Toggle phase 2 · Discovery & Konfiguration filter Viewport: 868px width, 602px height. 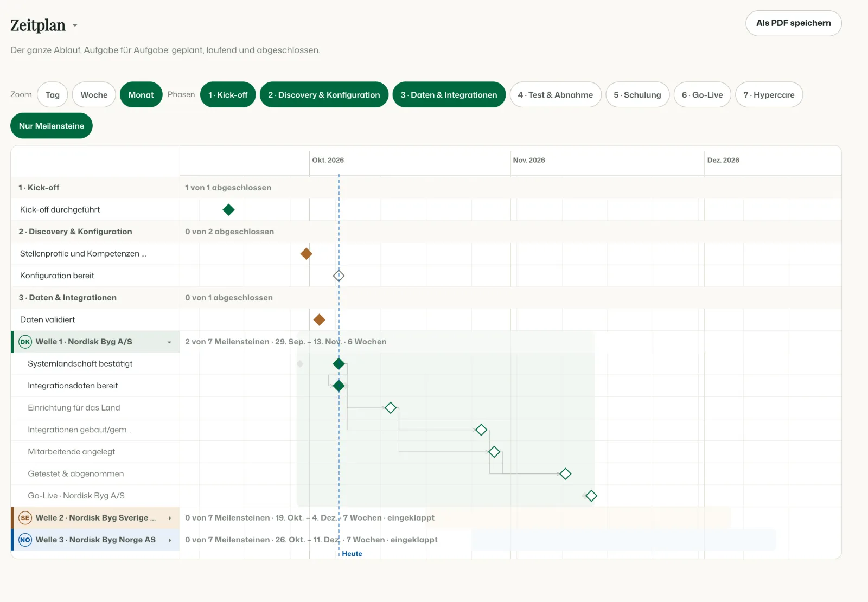(x=324, y=95)
